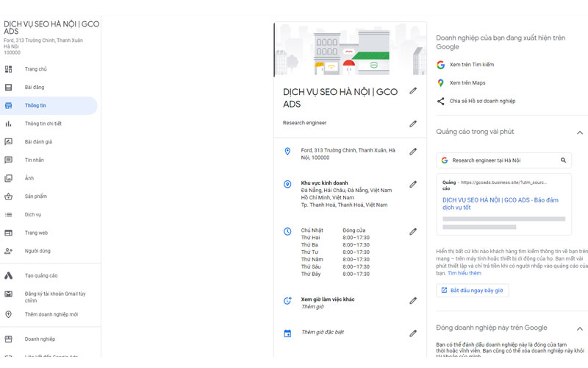Screen dimensions: 588x368
Task: Collapse Đóng doanh nghiệp này trên Google section
Action: tap(579, 328)
